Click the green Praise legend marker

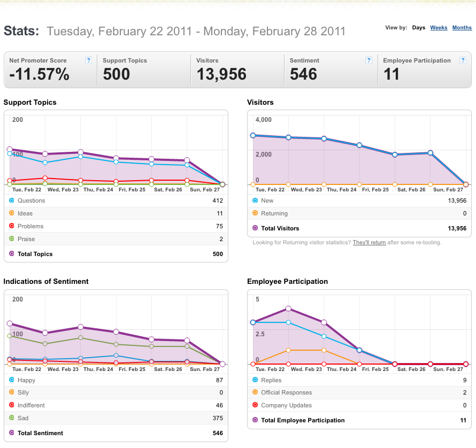(12, 238)
